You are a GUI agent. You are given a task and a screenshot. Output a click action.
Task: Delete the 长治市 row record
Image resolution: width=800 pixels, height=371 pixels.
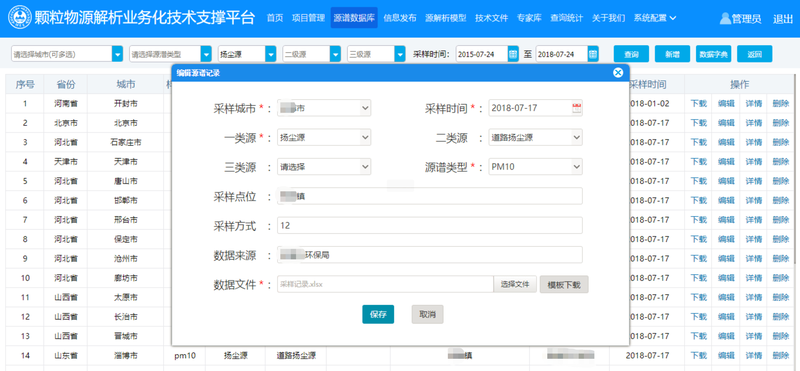coord(781,317)
